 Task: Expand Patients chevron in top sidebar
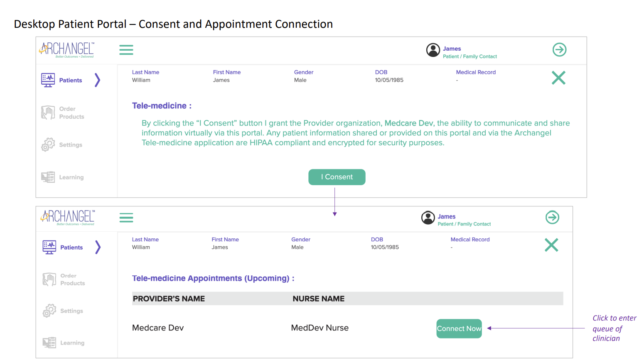coord(98,80)
